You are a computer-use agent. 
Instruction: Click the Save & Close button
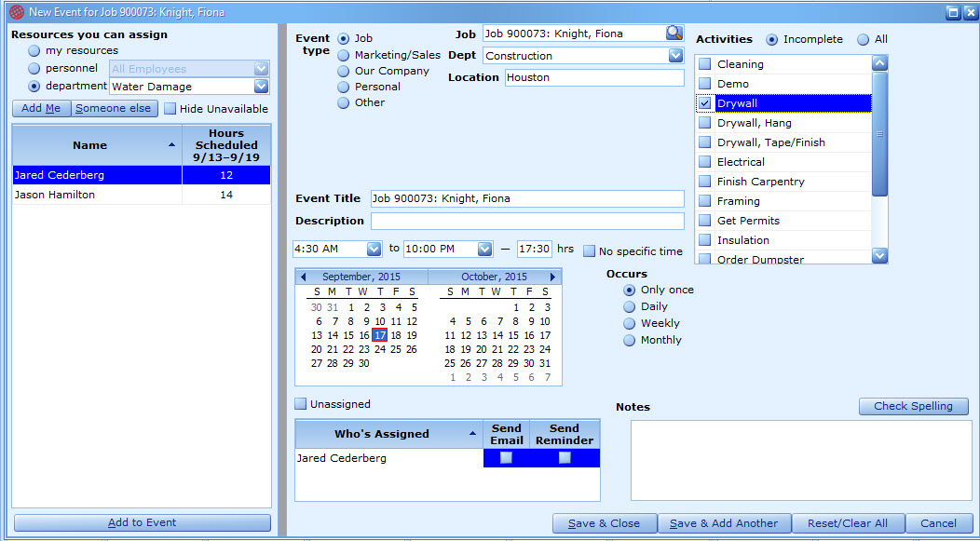[x=605, y=523]
